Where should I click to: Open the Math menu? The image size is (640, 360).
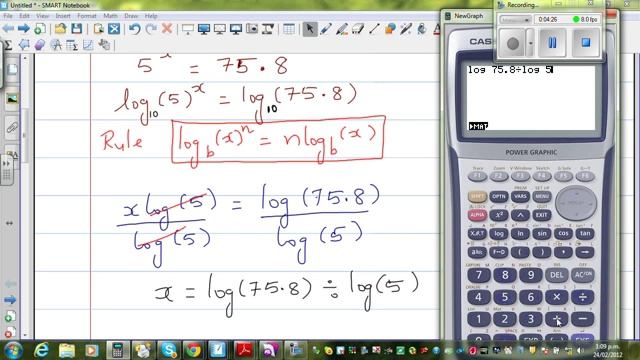[x=110, y=16]
